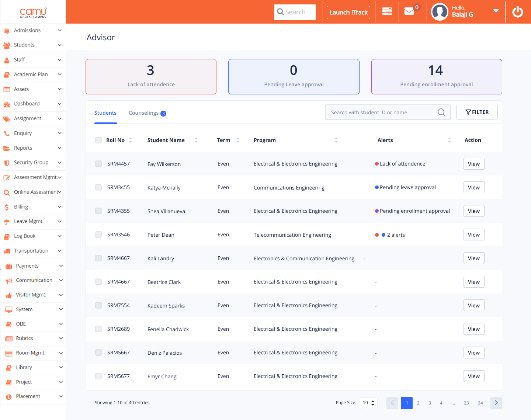Select the checkbox next to SRM3455
This screenshot has height=420, width=531.
coord(98,187)
